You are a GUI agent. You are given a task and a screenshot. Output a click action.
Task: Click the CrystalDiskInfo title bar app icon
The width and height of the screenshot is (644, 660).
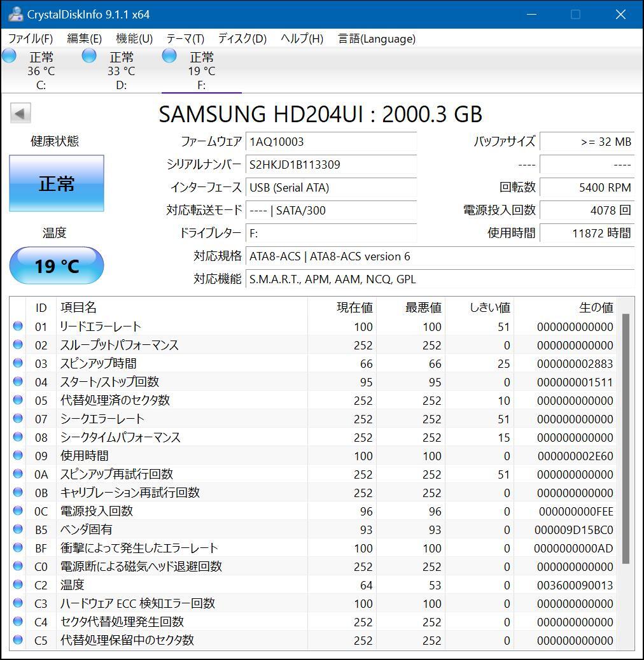tap(15, 14)
